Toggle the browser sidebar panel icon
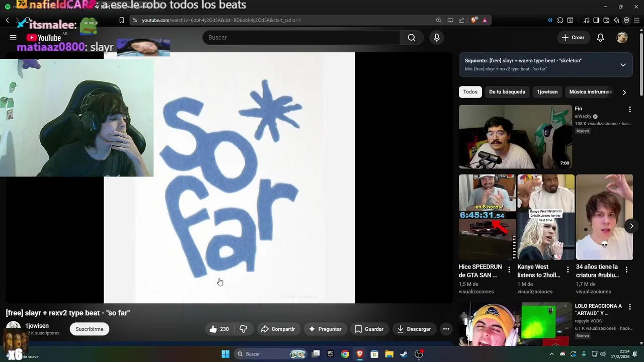 coord(596,20)
